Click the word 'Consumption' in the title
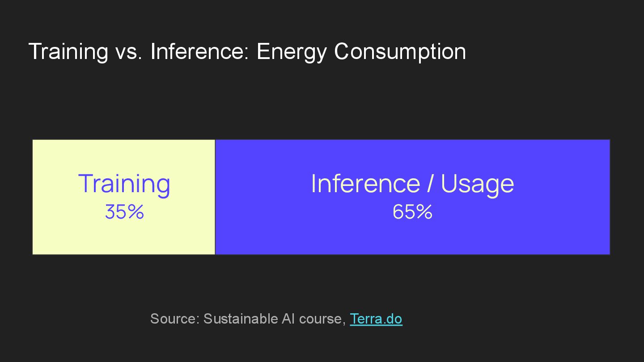The width and height of the screenshot is (644, 362). [x=400, y=51]
